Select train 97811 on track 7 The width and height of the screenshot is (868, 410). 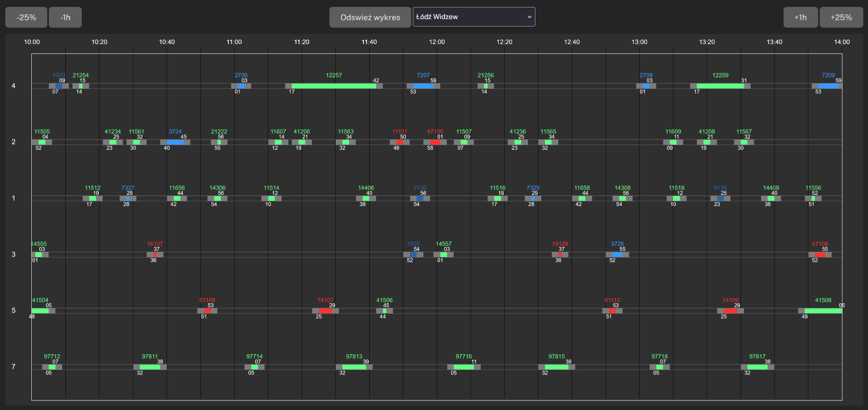[150, 367]
